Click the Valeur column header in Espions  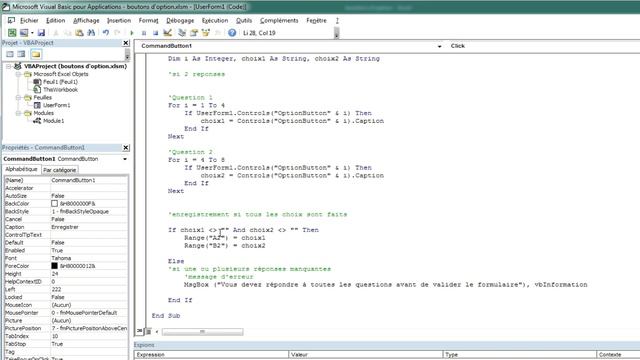(366, 355)
